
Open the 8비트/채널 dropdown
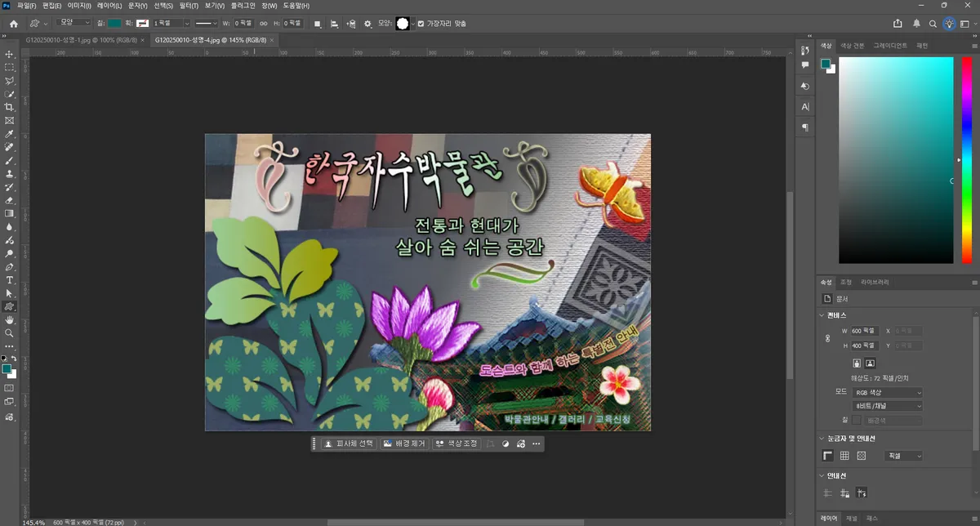coord(888,406)
